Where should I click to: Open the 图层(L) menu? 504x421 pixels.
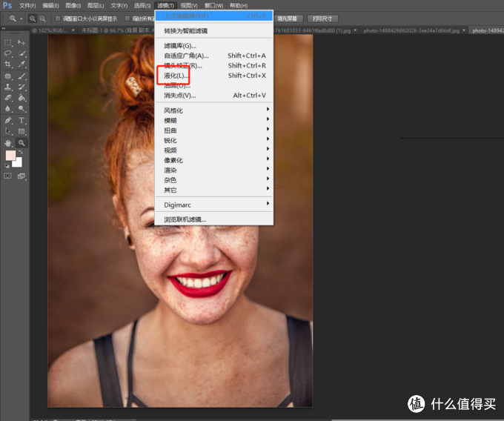tap(96, 5)
